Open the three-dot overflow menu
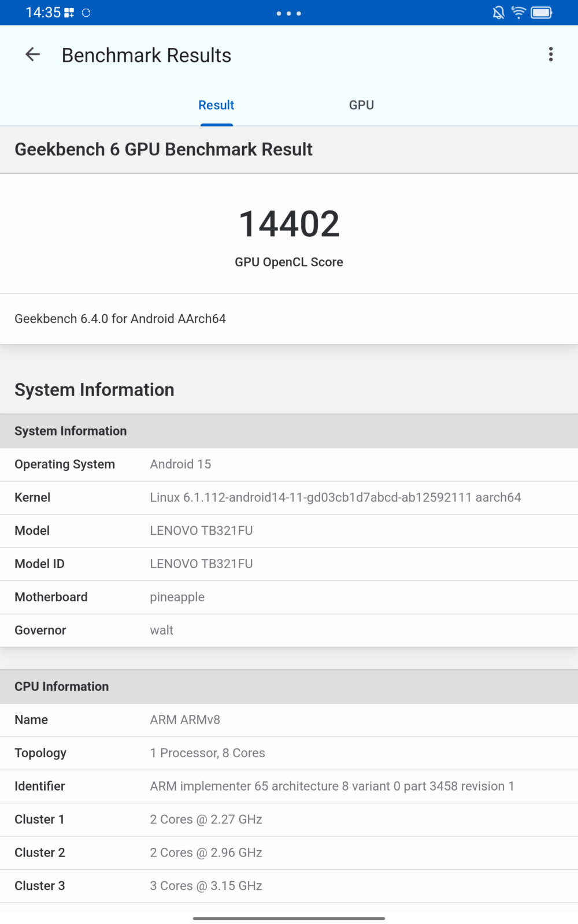The height and width of the screenshot is (924, 578). (550, 54)
